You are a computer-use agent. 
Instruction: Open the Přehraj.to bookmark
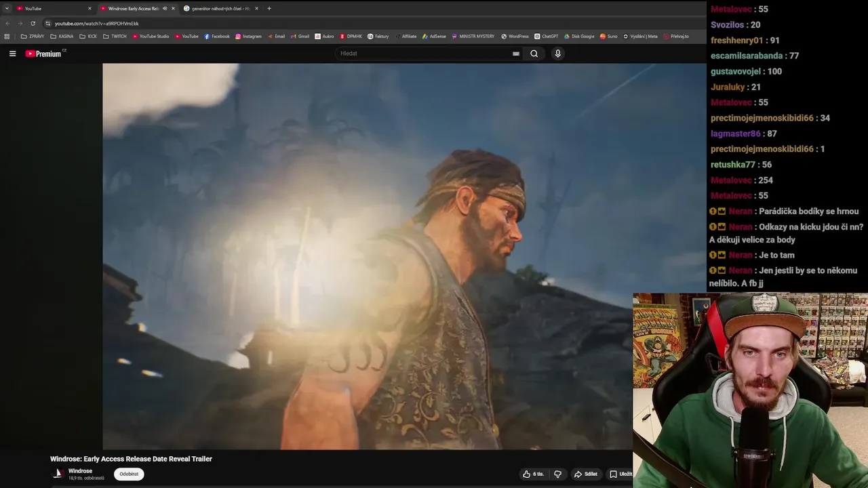click(676, 36)
